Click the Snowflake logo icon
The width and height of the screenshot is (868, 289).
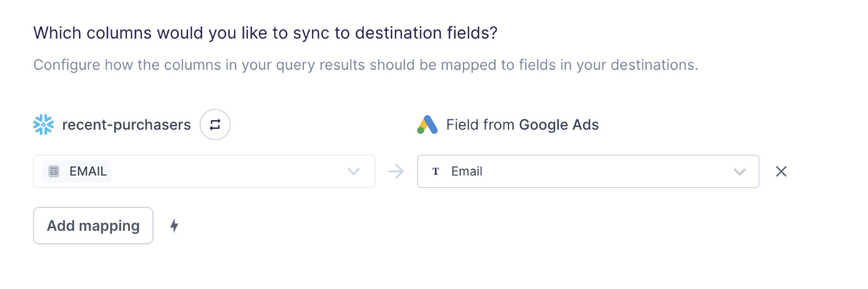click(x=44, y=125)
